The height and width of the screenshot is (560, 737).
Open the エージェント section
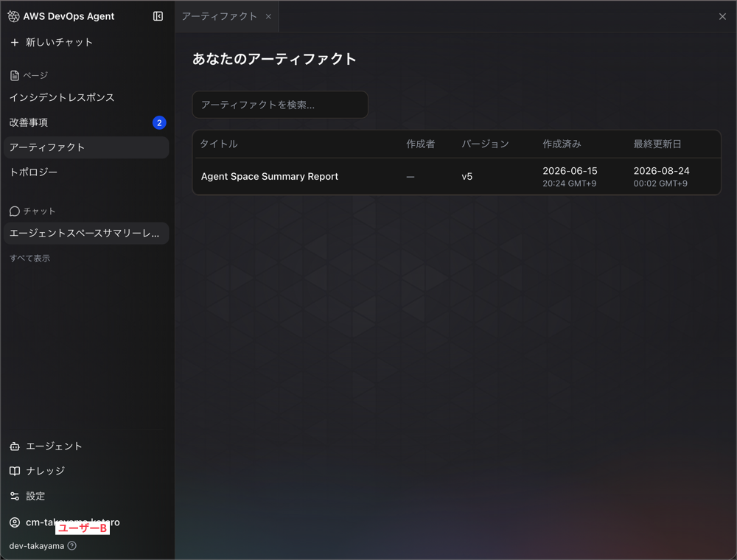click(x=54, y=447)
